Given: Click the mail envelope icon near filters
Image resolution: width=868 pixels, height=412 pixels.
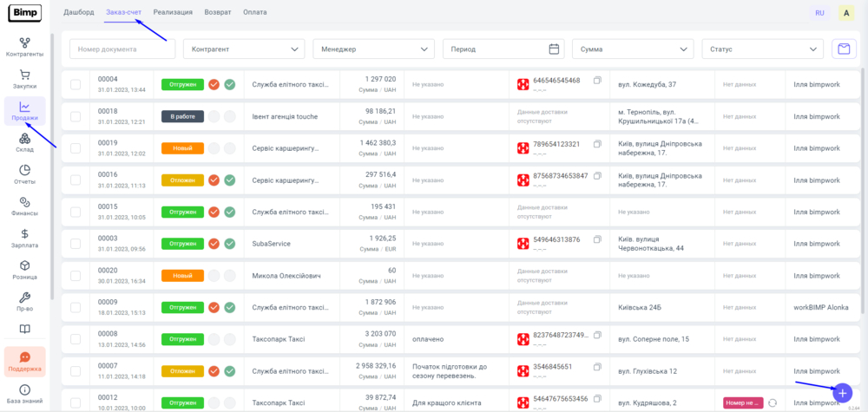Looking at the screenshot, I should [x=842, y=49].
